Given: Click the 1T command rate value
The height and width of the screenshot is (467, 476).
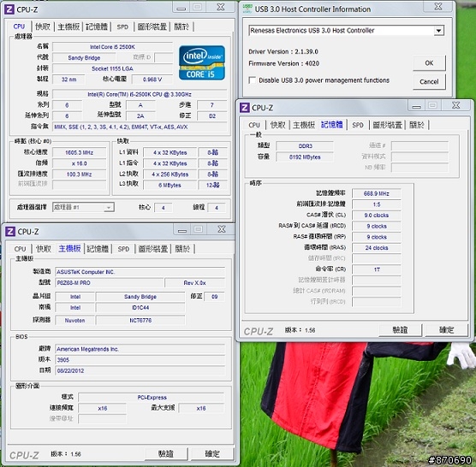Looking at the screenshot, I should click(377, 269).
